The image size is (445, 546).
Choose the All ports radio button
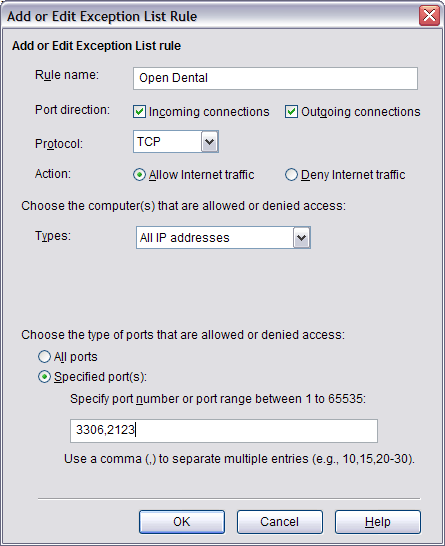pos(44,357)
